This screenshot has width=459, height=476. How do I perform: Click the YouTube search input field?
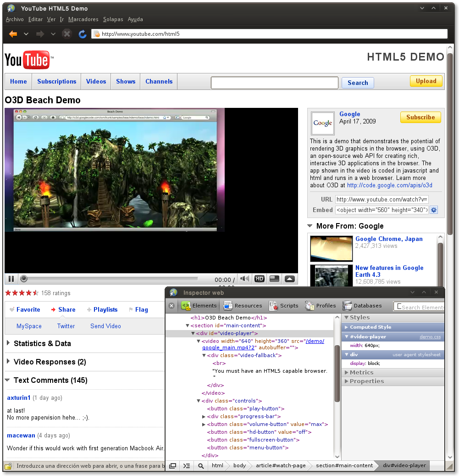pos(274,83)
